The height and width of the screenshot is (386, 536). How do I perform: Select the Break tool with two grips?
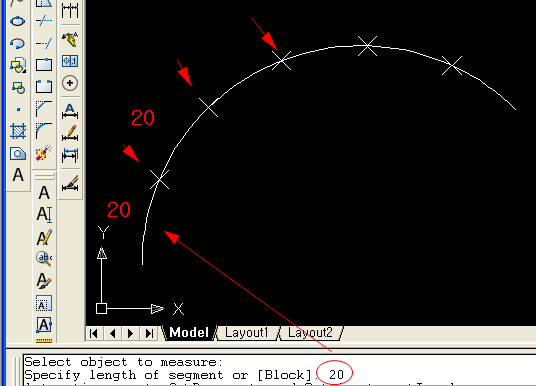pos(44,86)
